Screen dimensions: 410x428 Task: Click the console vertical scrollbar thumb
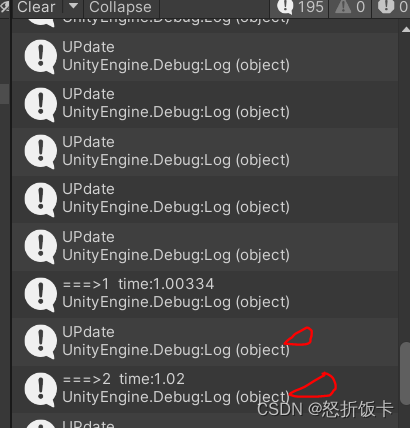[405, 373]
